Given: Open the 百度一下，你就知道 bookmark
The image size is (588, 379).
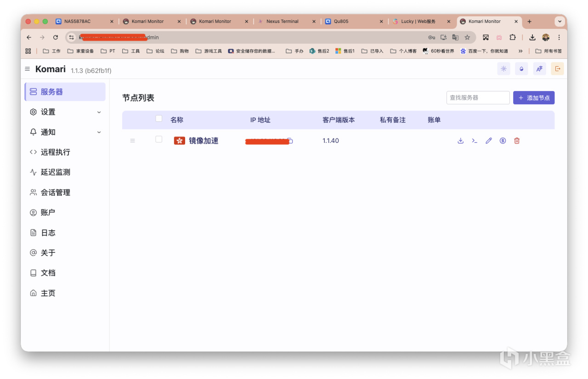Looking at the screenshot, I should coord(484,51).
